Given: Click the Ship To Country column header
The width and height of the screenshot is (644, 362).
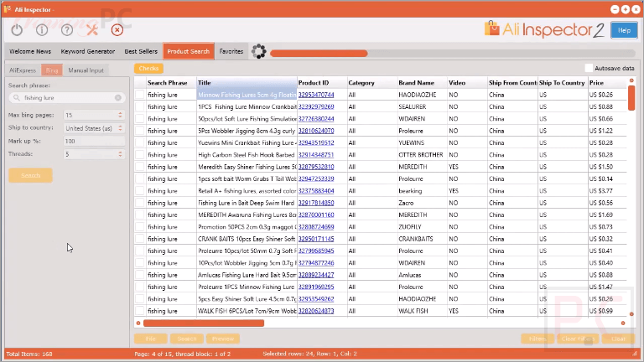Looking at the screenshot, I should pyautogui.click(x=563, y=82).
